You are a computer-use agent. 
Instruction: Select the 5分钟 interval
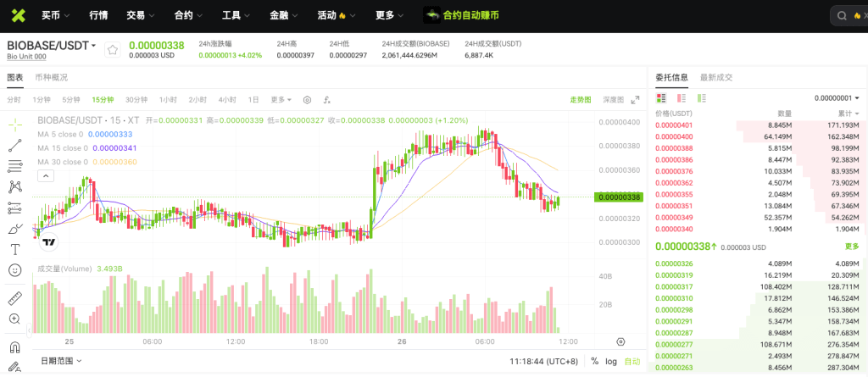point(71,100)
